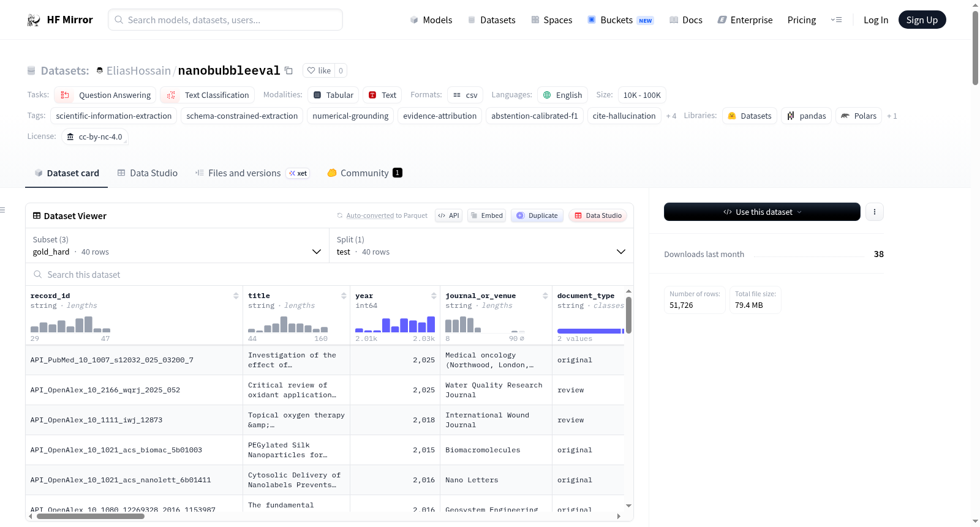Open the Split test dropdown
The height and width of the screenshot is (527, 980).
coord(481,245)
